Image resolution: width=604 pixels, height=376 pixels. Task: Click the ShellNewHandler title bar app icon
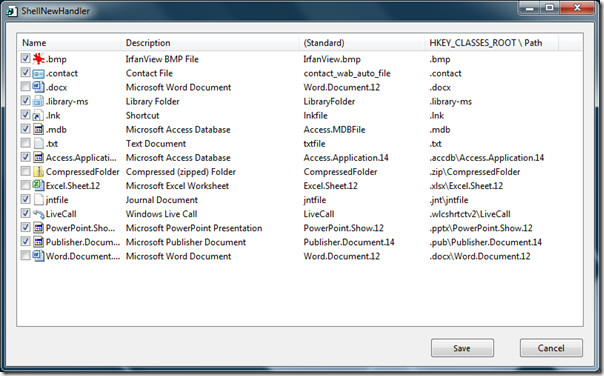coord(12,11)
